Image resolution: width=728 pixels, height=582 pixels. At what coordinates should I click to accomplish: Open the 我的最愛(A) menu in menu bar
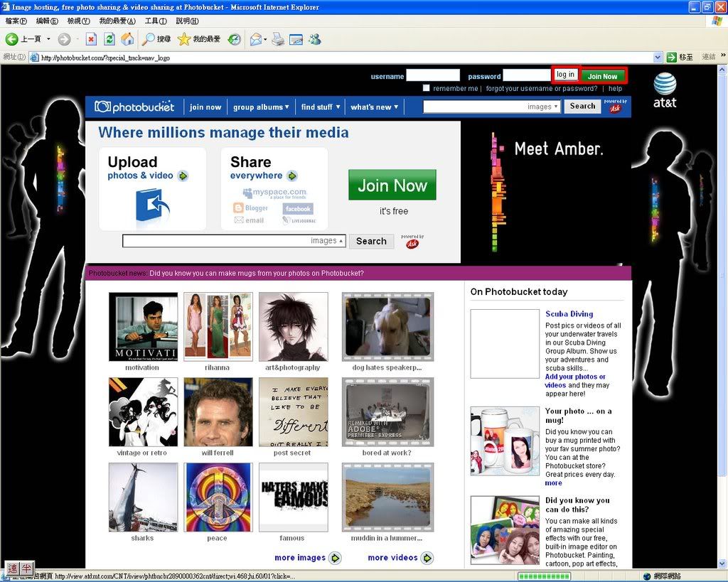(x=117, y=21)
